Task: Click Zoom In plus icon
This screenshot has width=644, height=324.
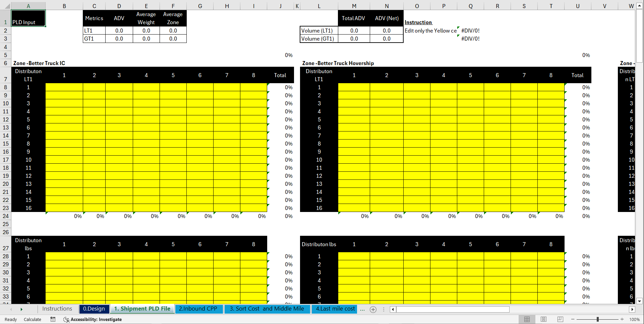Action: click(622, 319)
